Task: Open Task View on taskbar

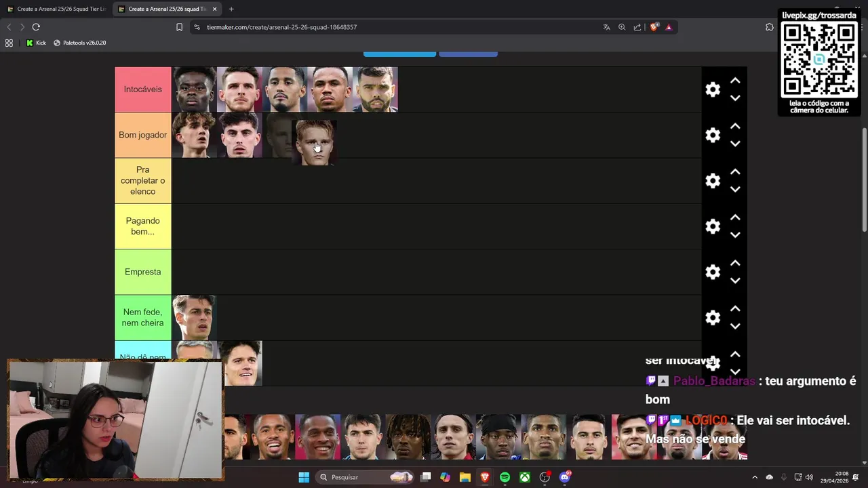Action: pos(426,477)
